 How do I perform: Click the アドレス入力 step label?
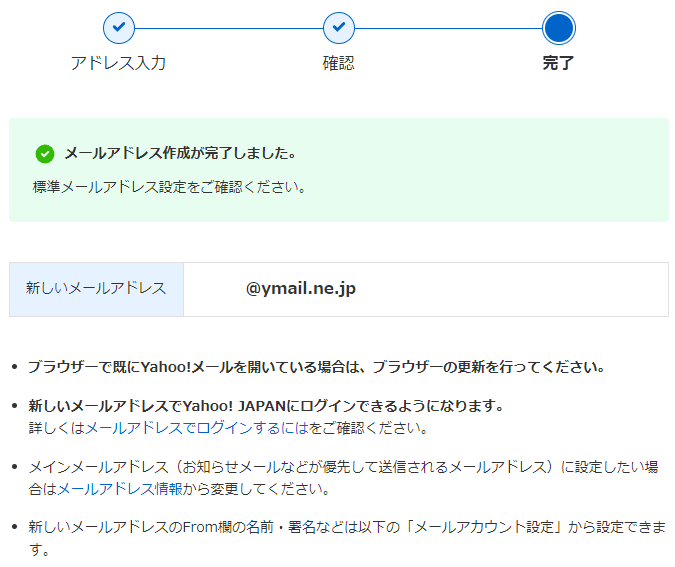[118, 63]
